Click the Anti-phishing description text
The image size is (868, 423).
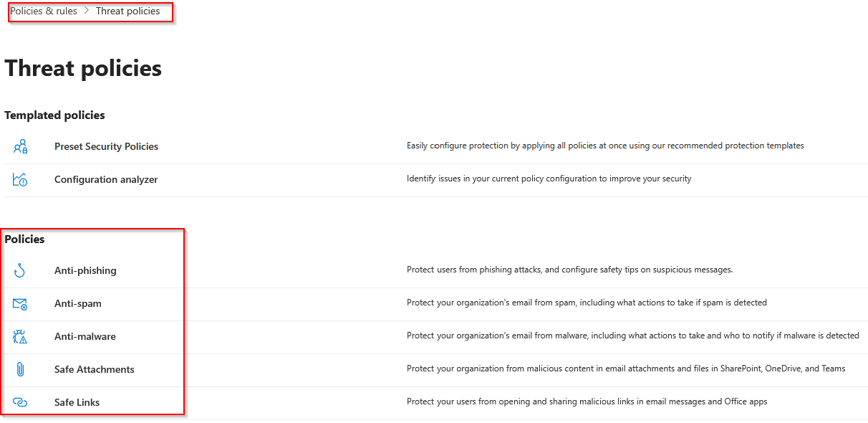(x=569, y=270)
